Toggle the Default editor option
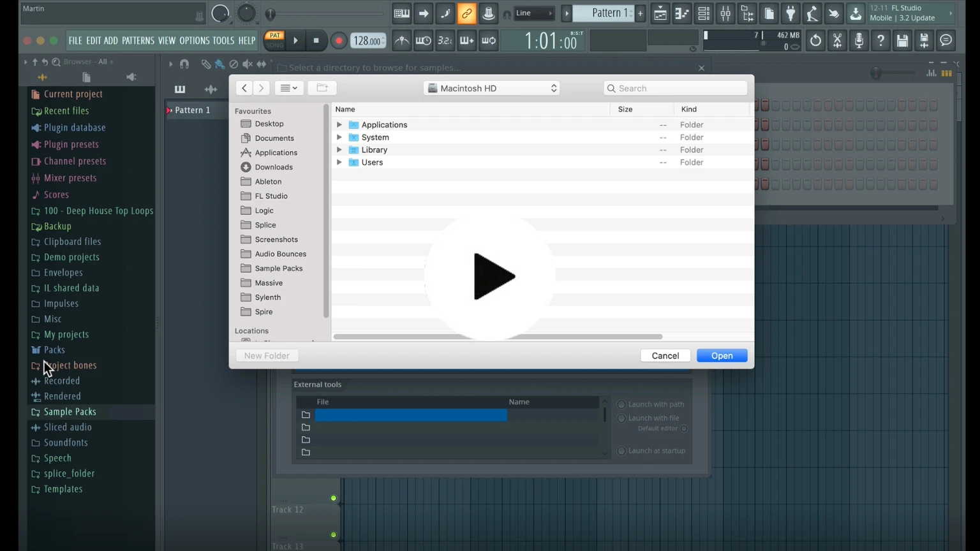Viewport: 980px width, 551px height. tap(684, 429)
